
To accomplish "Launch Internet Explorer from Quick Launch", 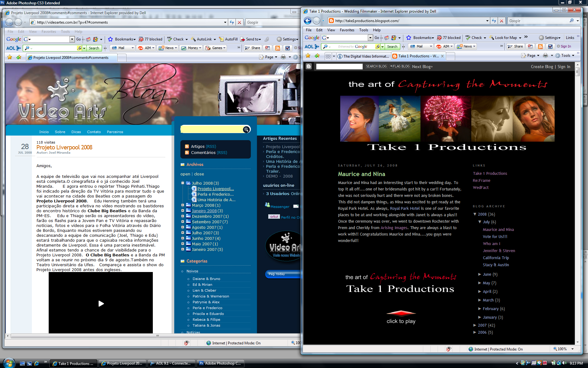I will tap(36, 363).
